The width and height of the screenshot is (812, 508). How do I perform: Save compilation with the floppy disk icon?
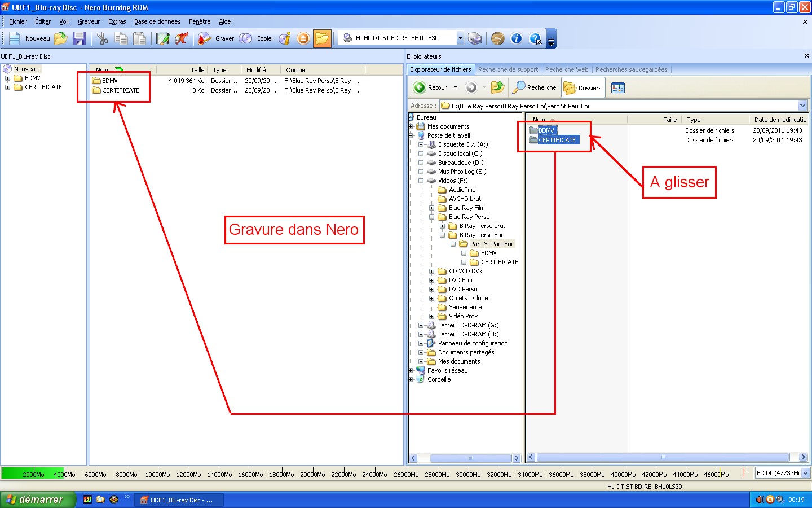[80, 38]
